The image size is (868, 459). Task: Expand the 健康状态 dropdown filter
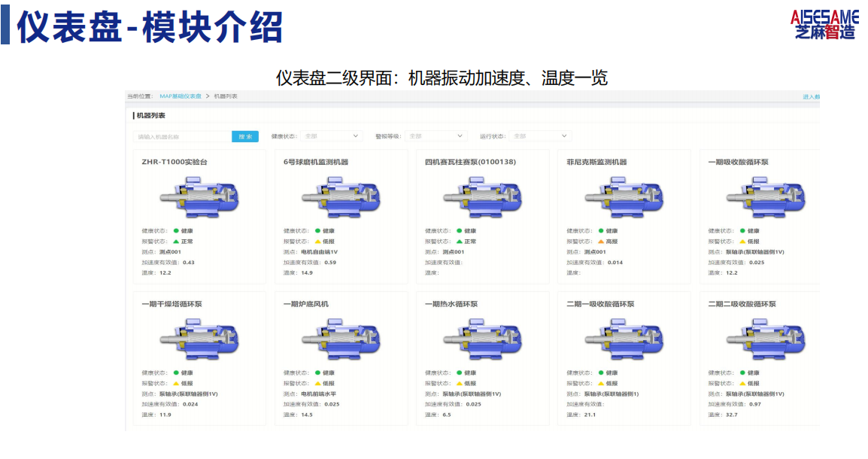pyautogui.click(x=331, y=136)
